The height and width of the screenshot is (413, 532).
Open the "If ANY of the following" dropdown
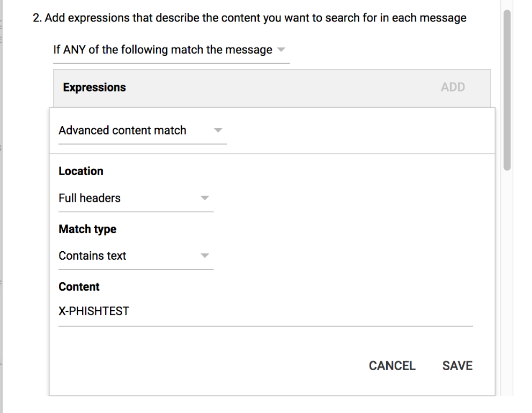pyautogui.click(x=162, y=50)
